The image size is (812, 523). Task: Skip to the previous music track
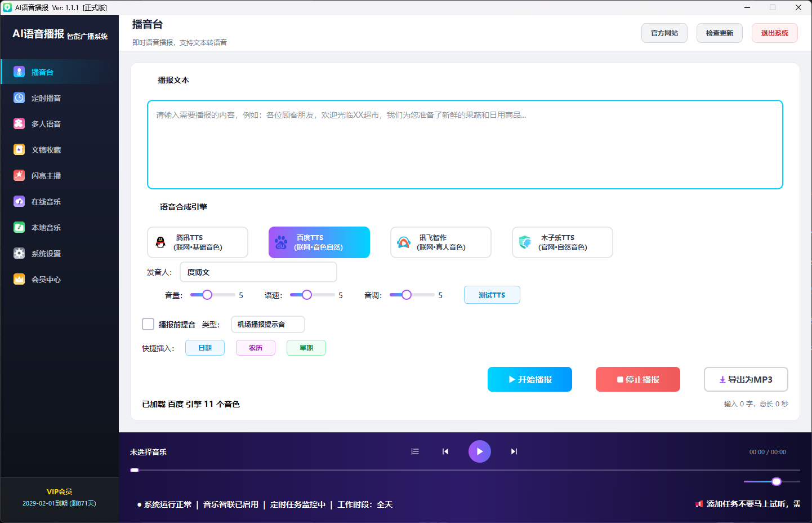(x=445, y=451)
